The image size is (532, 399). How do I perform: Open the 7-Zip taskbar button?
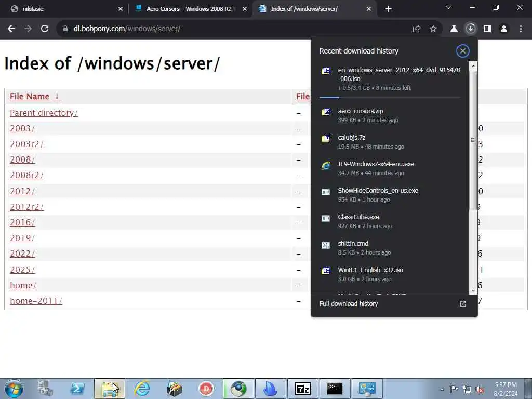click(303, 389)
